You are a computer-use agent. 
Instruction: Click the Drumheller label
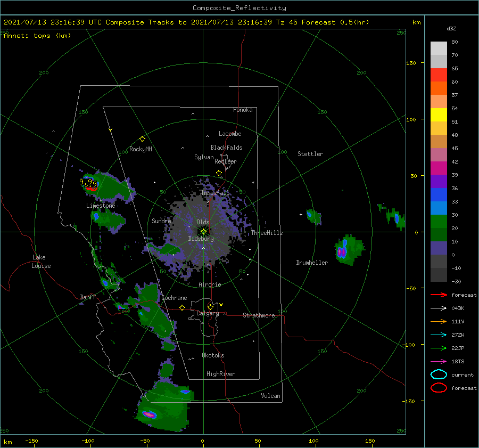click(312, 263)
